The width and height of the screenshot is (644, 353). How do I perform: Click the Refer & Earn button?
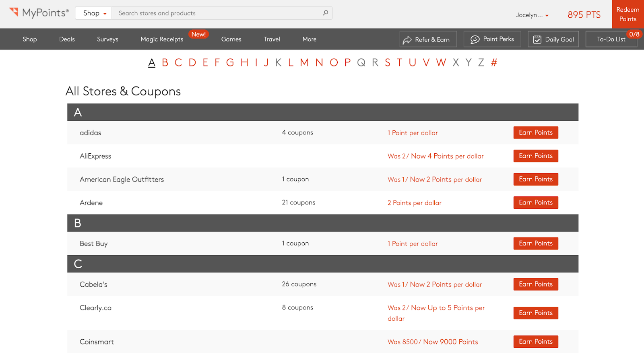[x=428, y=39]
